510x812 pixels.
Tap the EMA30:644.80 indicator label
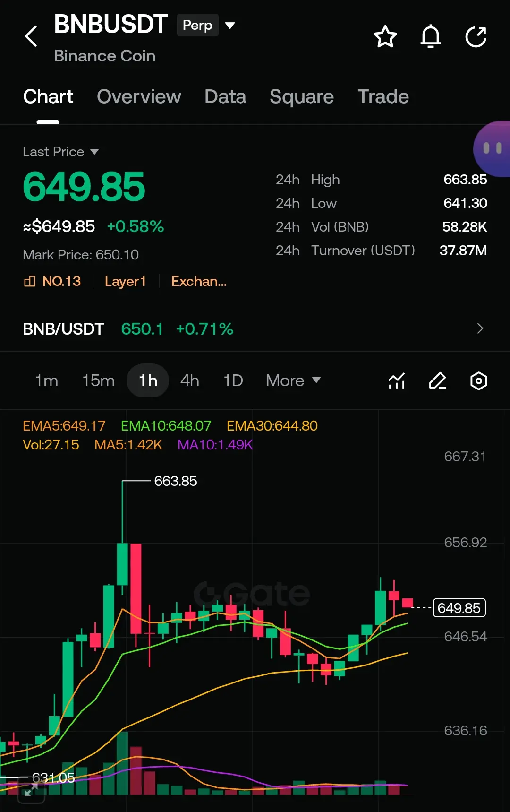coord(272,426)
